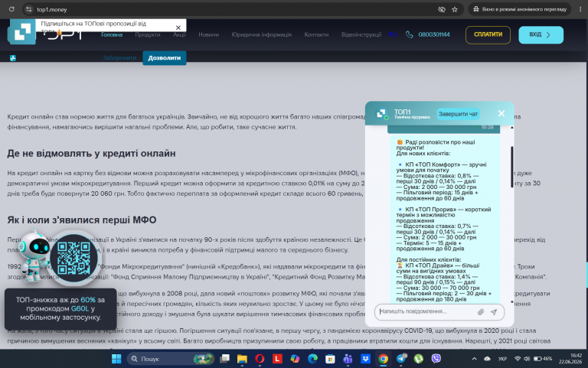Viewport: 588px width, 368px height.
Task: Click the robot mascot image
Action: coord(34,255)
